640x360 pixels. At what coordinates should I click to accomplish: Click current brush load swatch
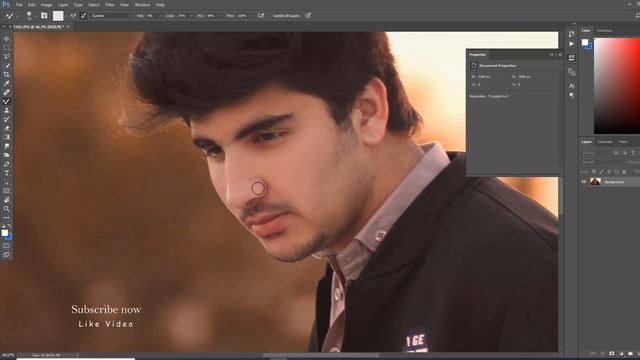[58, 16]
